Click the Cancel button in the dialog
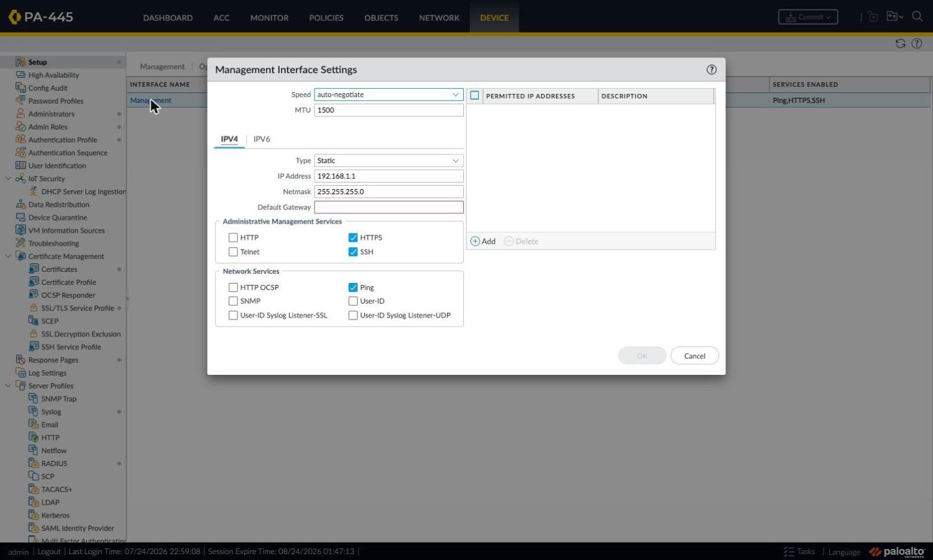Screen dimensions: 933x560 point(694,356)
